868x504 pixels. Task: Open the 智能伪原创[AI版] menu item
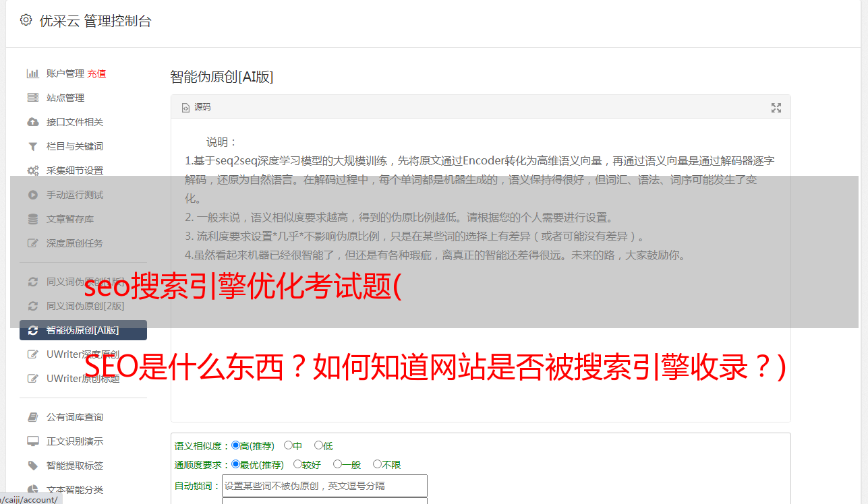coord(83,330)
